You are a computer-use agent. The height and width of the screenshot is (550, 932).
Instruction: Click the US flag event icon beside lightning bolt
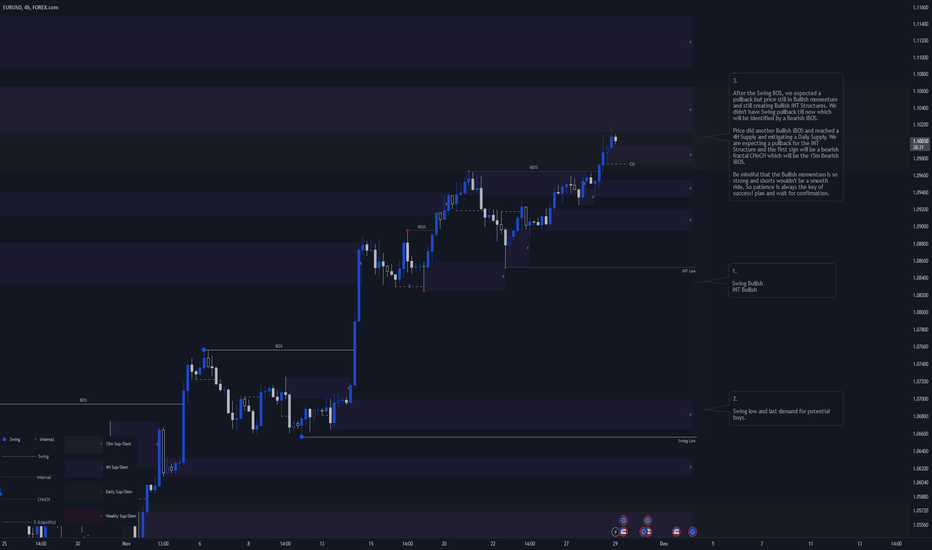point(624,532)
